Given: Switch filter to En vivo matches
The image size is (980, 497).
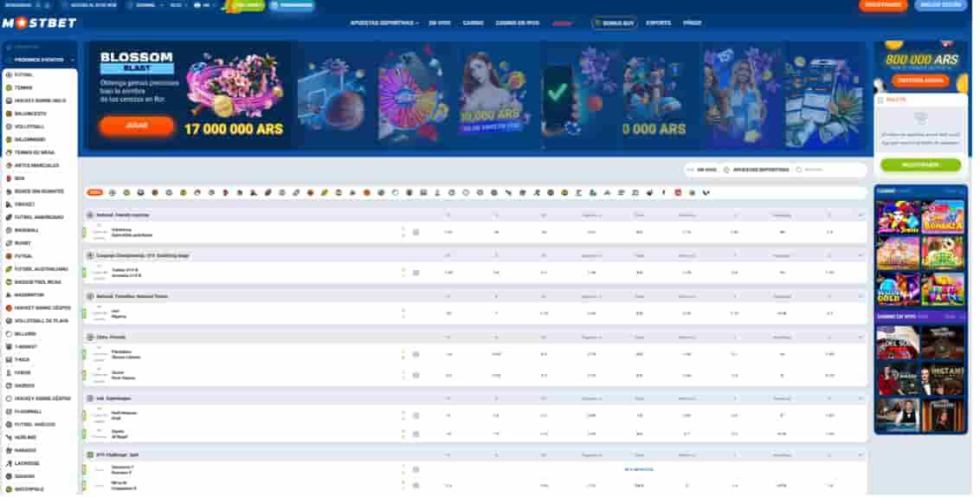Looking at the screenshot, I should click(x=702, y=170).
